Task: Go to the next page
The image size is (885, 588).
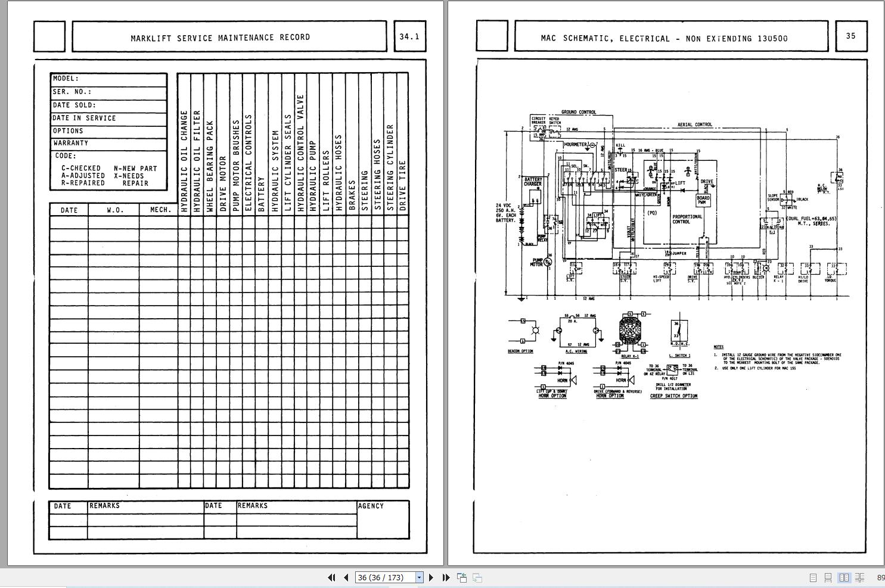Action: (x=431, y=577)
